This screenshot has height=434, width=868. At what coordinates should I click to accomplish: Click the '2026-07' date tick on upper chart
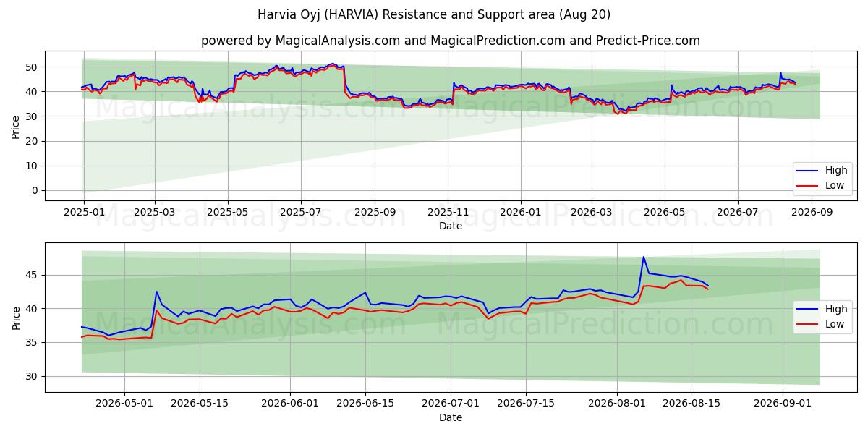[x=738, y=212]
